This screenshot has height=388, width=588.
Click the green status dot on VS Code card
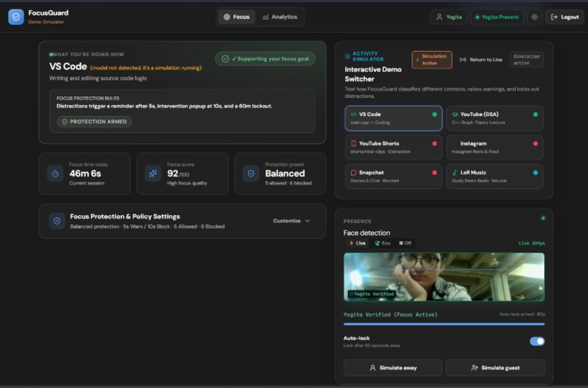coord(434,115)
